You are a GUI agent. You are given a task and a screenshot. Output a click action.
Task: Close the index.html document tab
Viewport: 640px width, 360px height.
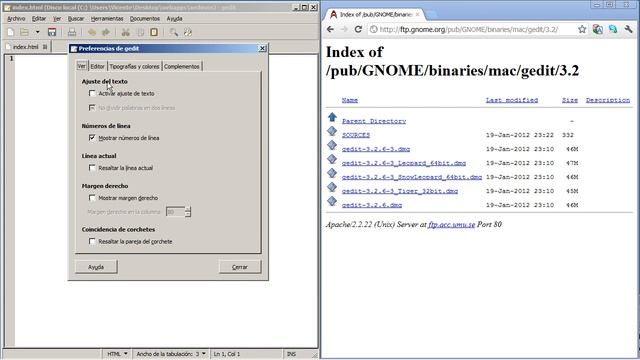[45, 47]
